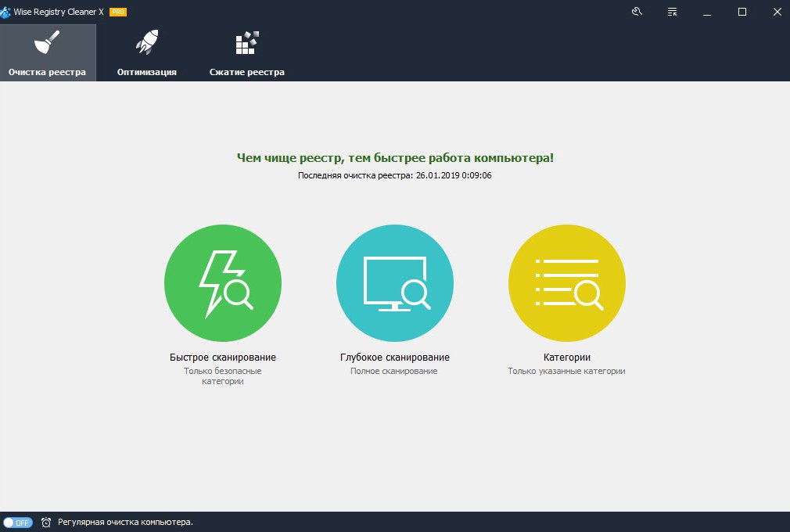This screenshot has height=532, width=790.
Task: Click the alarm clock schedule icon
Action: 46,523
